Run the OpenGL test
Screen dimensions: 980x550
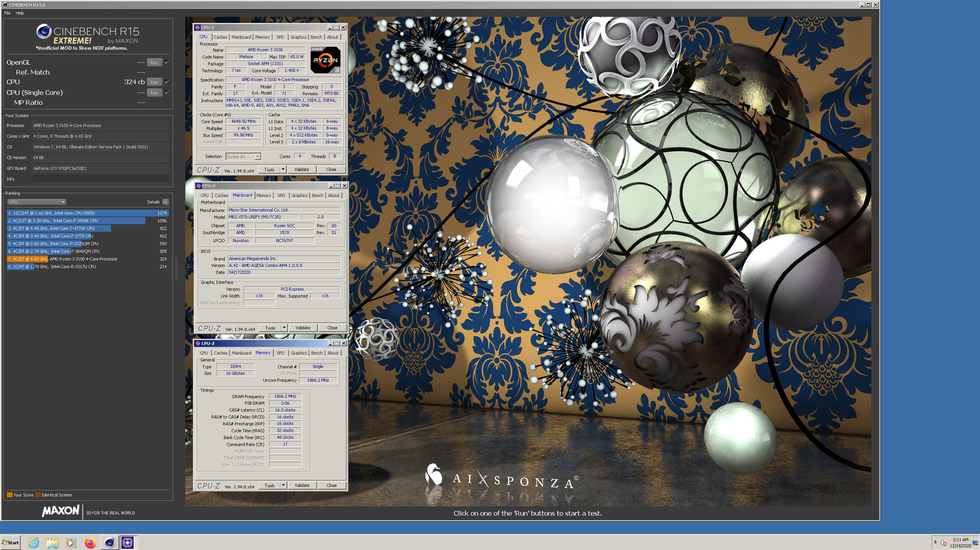(154, 62)
